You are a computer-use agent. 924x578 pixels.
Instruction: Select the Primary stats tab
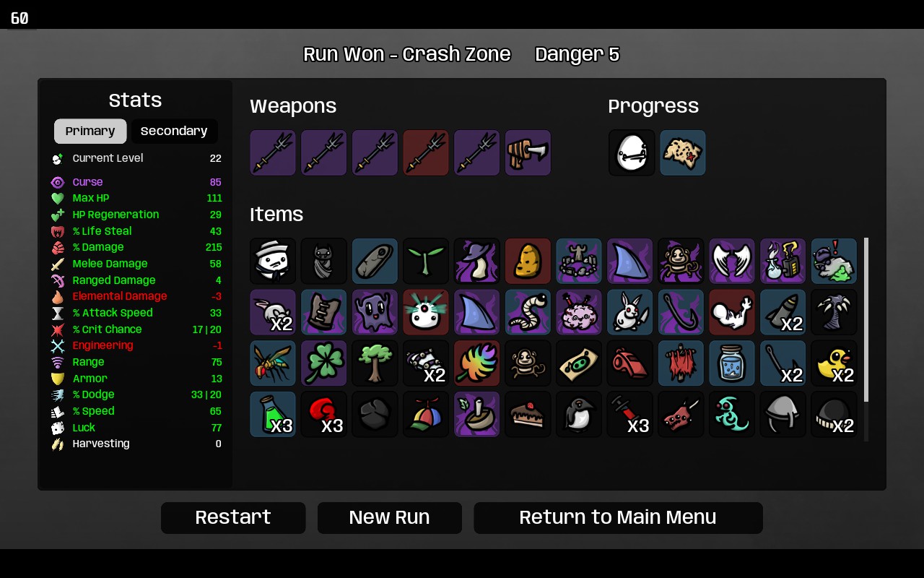[90, 131]
